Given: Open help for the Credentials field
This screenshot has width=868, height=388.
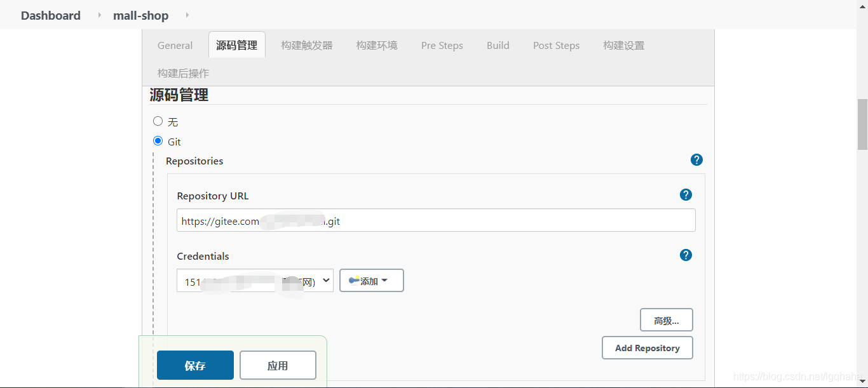Looking at the screenshot, I should click(x=686, y=255).
